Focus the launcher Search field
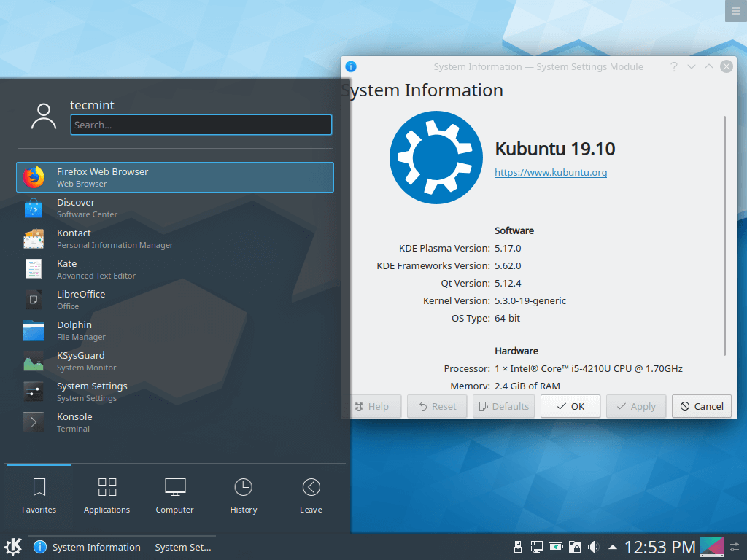747x560 pixels. pyautogui.click(x=201, y=125)
